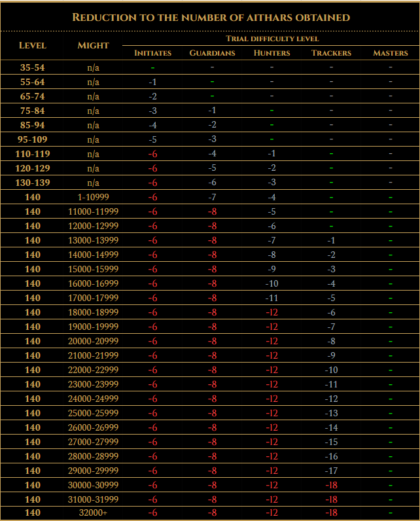420x521 pixels.
Task: Click the might cell '27000-27999'
Action: 94,442
